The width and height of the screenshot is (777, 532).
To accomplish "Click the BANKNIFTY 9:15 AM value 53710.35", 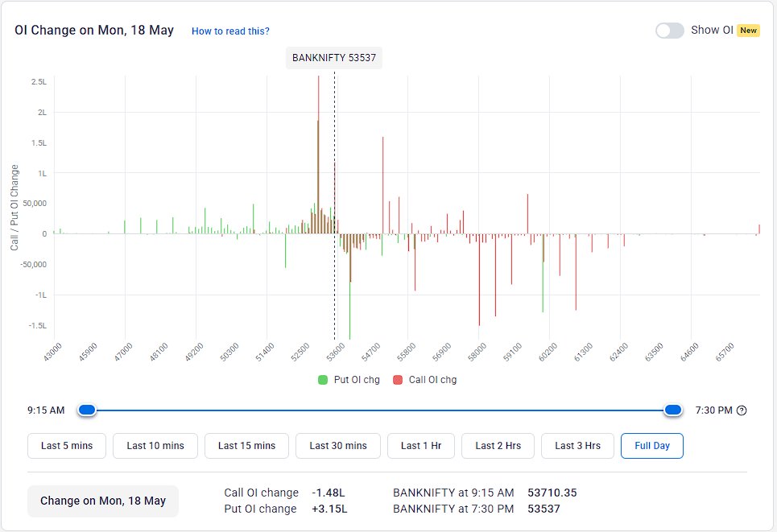I will [552, 493].
